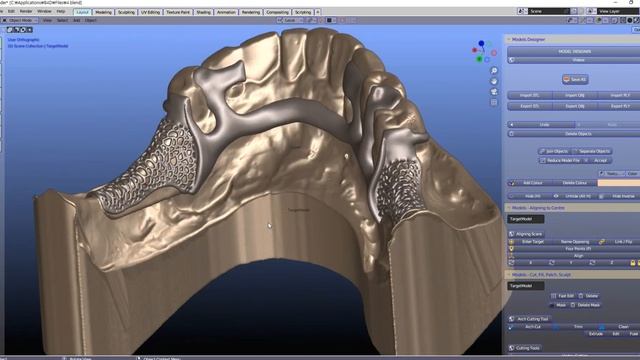This screenshot has width=640, height=360.
Task: Click the blue Z axis gizmo ball
Action: [x=482, y=43]
